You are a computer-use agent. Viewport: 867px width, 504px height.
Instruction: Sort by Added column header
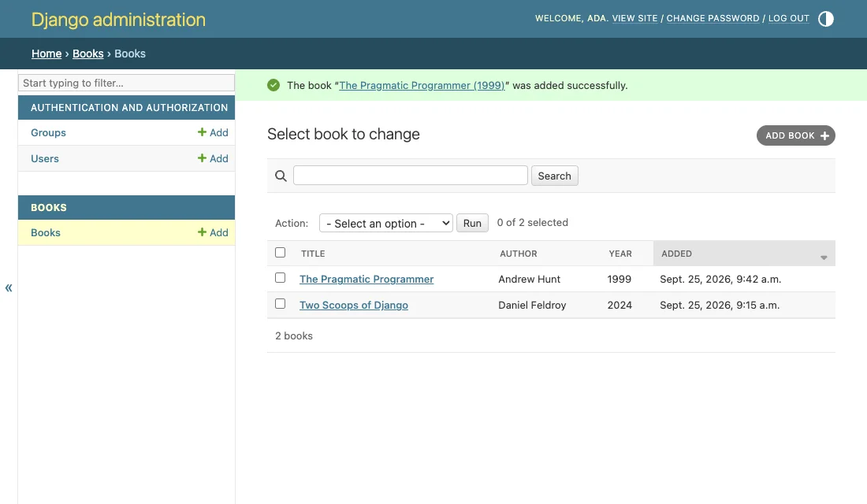pos(676,254)
